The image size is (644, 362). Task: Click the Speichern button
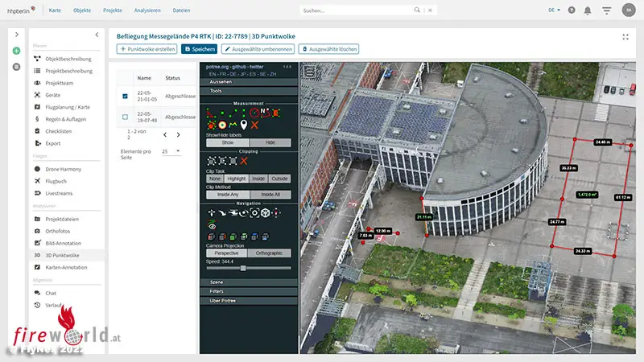(x=199, y=49)
